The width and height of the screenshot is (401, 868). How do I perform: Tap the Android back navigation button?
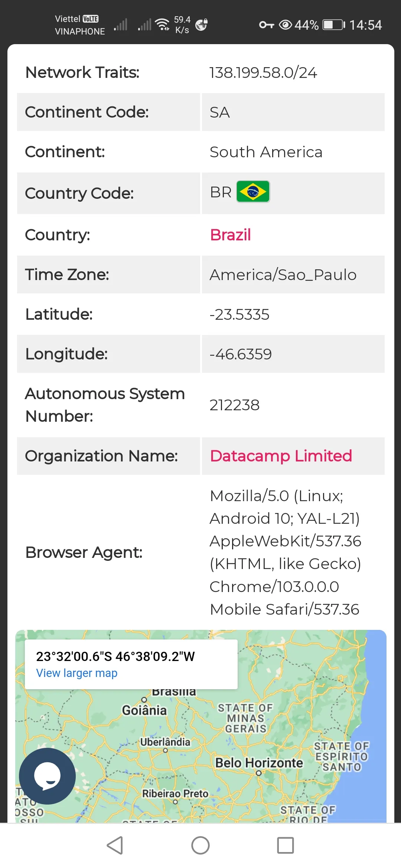coord(115,845)
